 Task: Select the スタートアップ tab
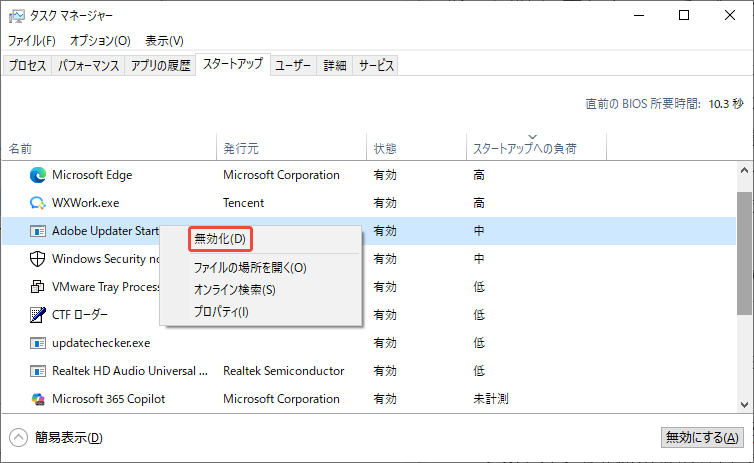233,64
